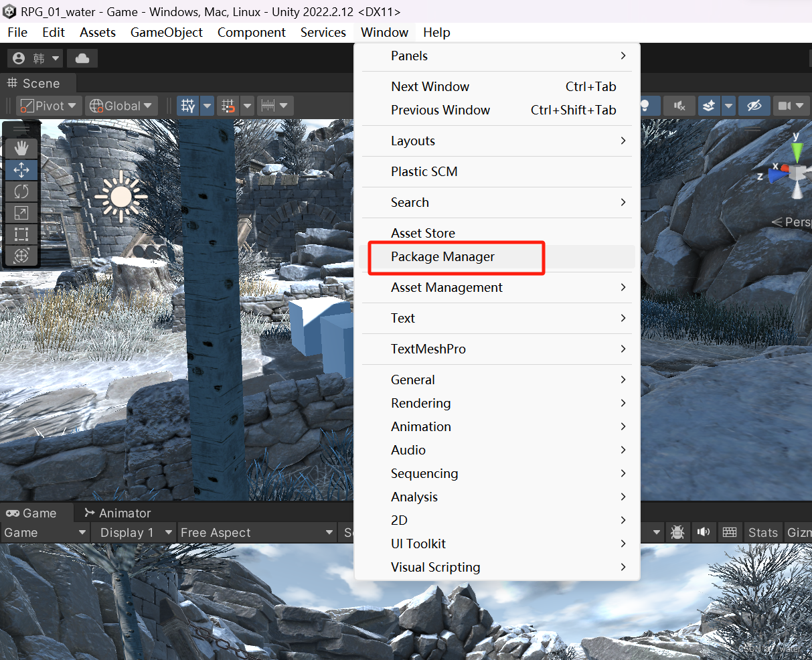Click the Global orientation selector
812x660 pixels.
pos(120,105)
